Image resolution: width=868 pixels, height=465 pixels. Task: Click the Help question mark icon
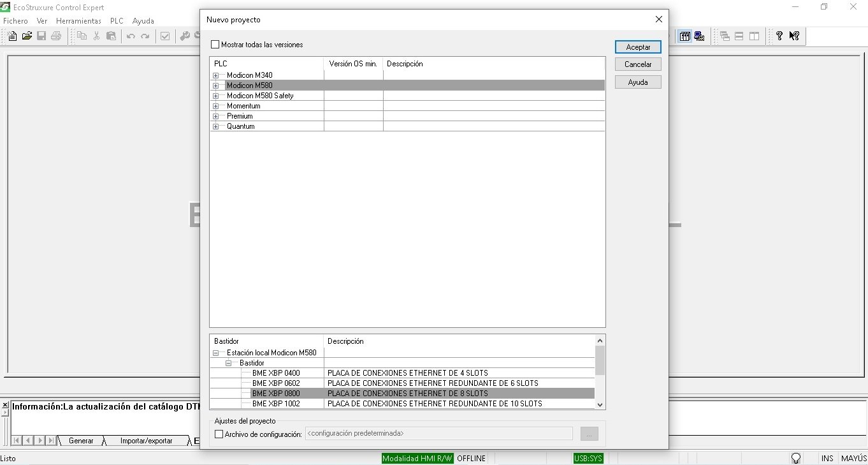pyautogui.click(x=779, y=36)
